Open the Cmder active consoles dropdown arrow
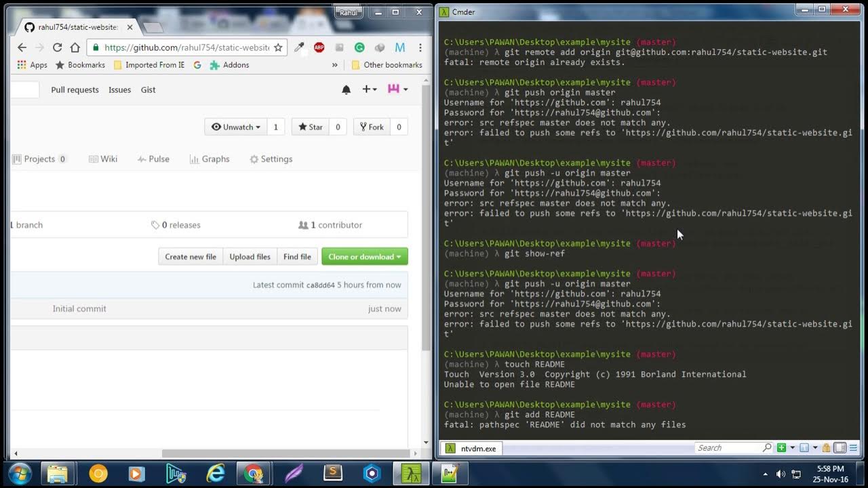The image size is (868, 488). coord(815,448)
